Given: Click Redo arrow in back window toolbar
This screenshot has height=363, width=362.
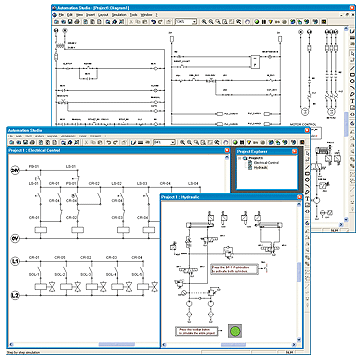Looking at the screenshot, I should (x=160, y=22).
